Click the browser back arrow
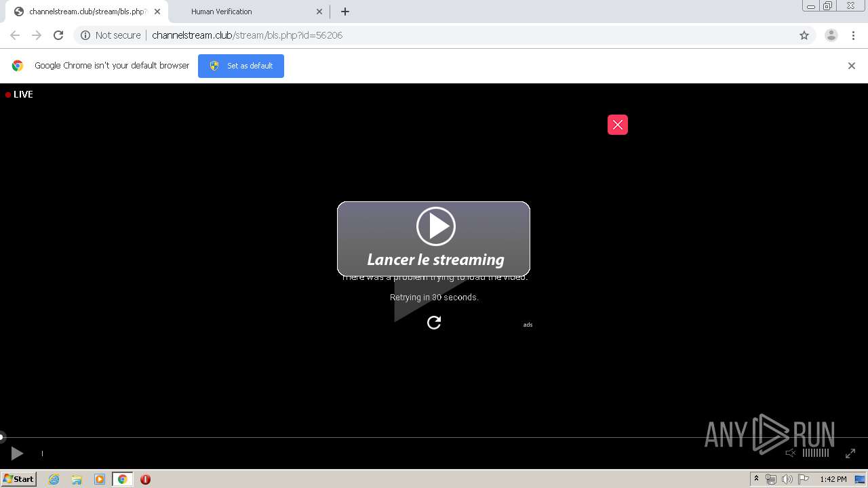Viewport: 868px width, 488px height. coord(15,35)
